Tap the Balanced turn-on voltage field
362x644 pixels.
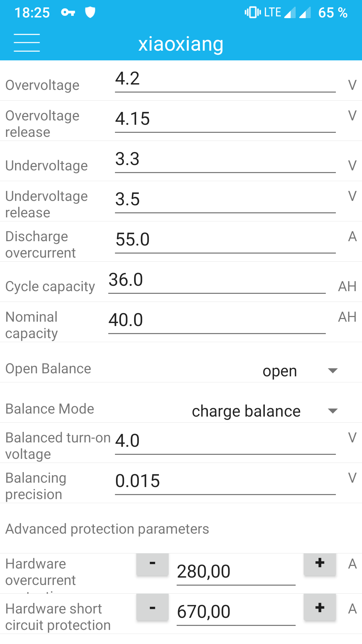[225, 442]
